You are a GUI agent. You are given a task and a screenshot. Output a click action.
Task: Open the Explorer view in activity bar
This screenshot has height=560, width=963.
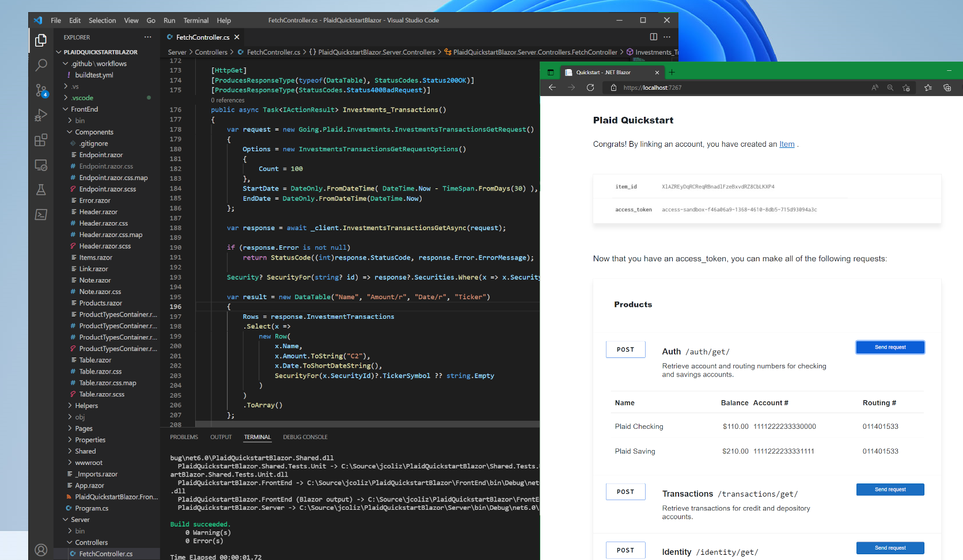[41, 40]
